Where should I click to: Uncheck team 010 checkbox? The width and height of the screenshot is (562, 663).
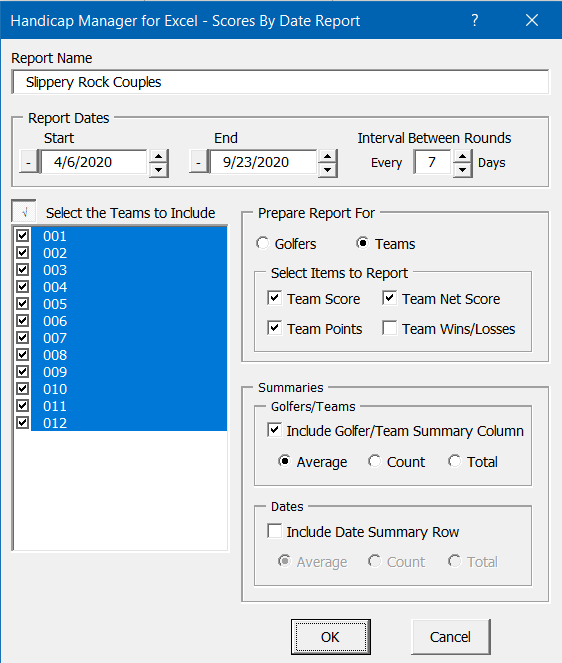point(22,388)
